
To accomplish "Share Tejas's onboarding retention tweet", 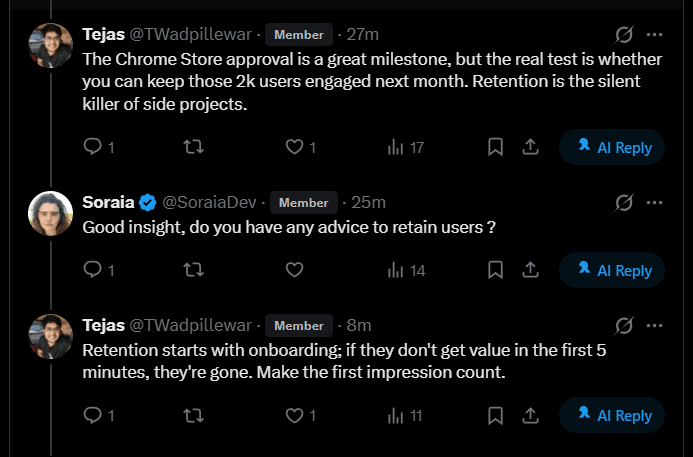I will coord(530,416).
